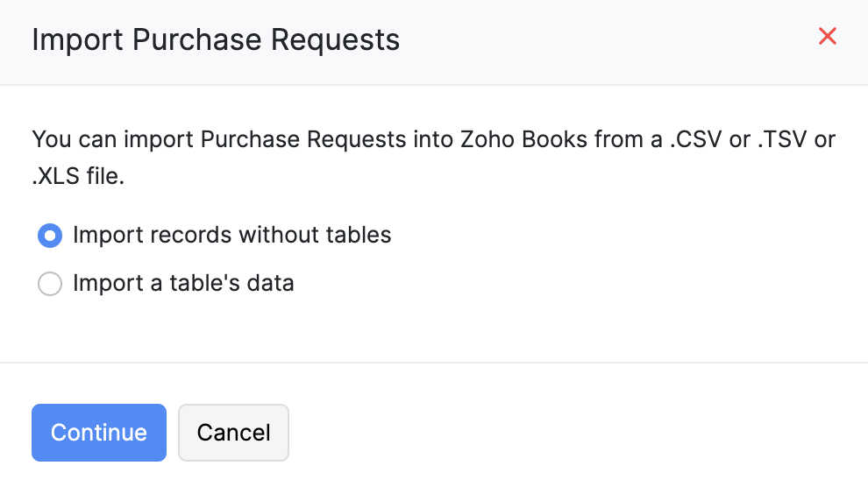Click the 'Import Purchase Requests' dialog title
The height and width of the screenshot is (494, 868).
click(216, 40)
